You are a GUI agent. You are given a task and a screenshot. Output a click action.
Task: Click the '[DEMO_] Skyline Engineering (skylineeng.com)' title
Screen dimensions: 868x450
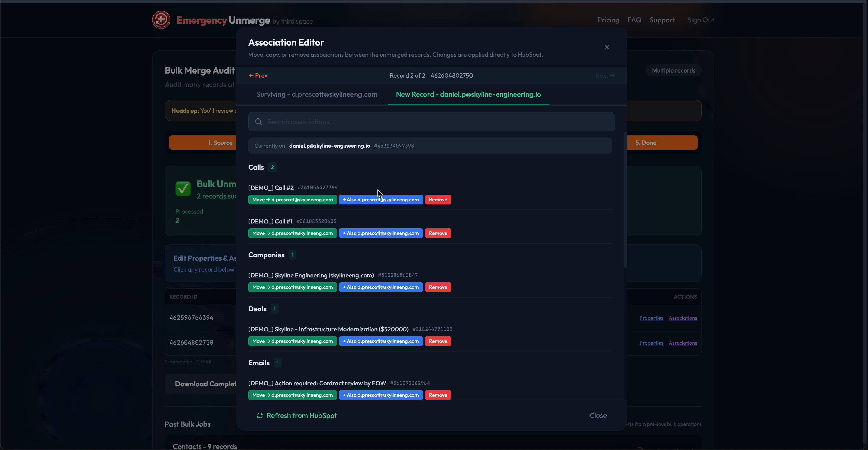[x=311, y=275]
